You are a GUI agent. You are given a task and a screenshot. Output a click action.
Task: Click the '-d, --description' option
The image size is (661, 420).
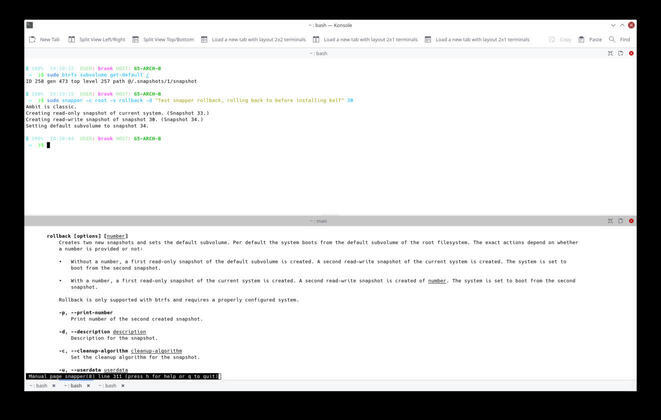[102, 332]
